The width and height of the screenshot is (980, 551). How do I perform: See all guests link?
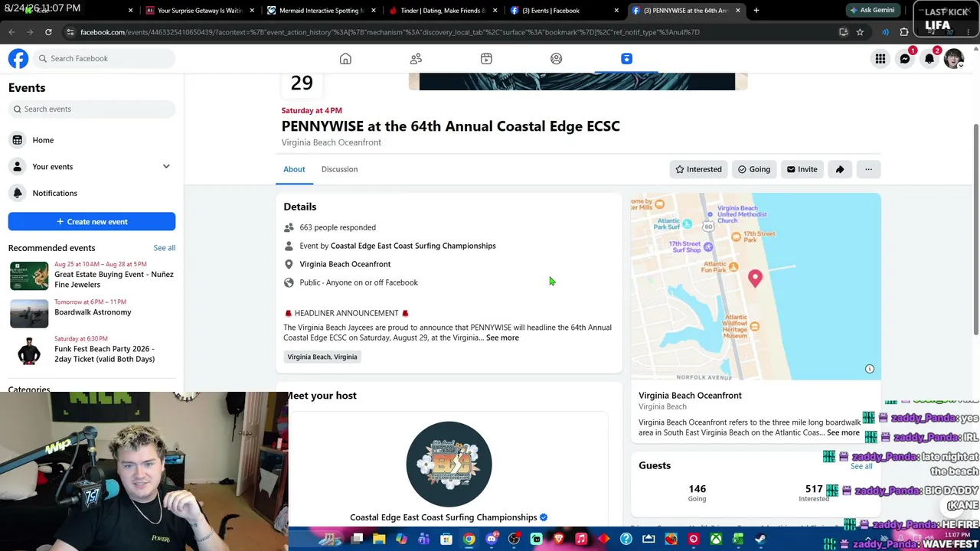click(x=861, y=466)
